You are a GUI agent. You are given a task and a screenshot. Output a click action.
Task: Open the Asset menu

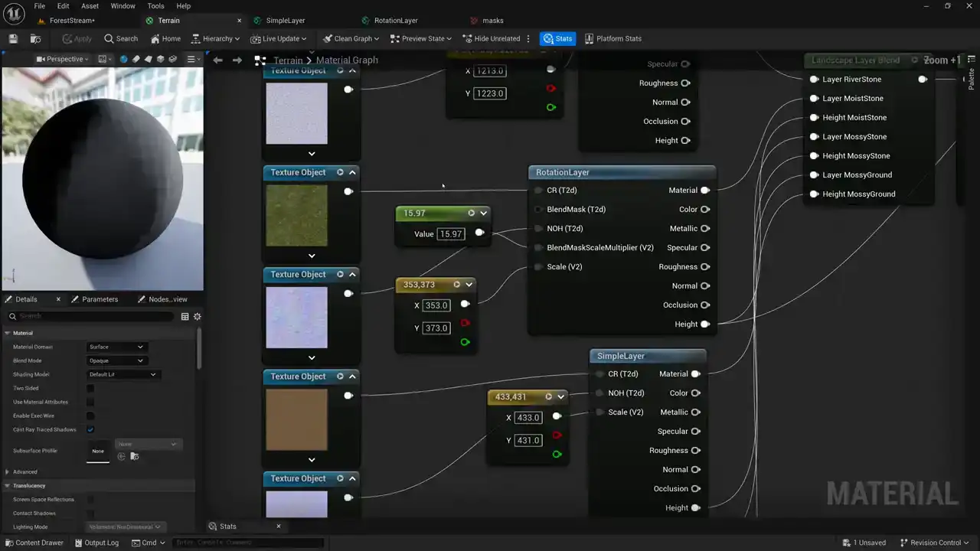[90, 6]
